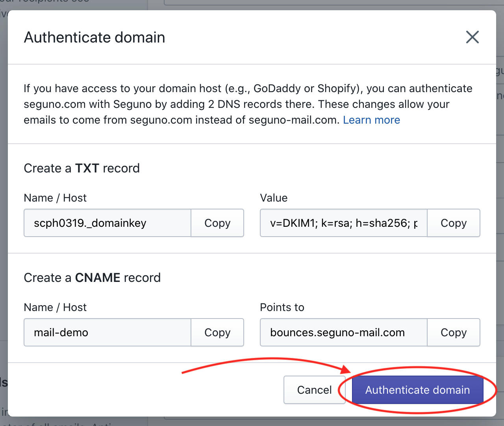Screen dimensions: 504x426
Task: Copy the TXT record Name / Host value
Action: 217,223
